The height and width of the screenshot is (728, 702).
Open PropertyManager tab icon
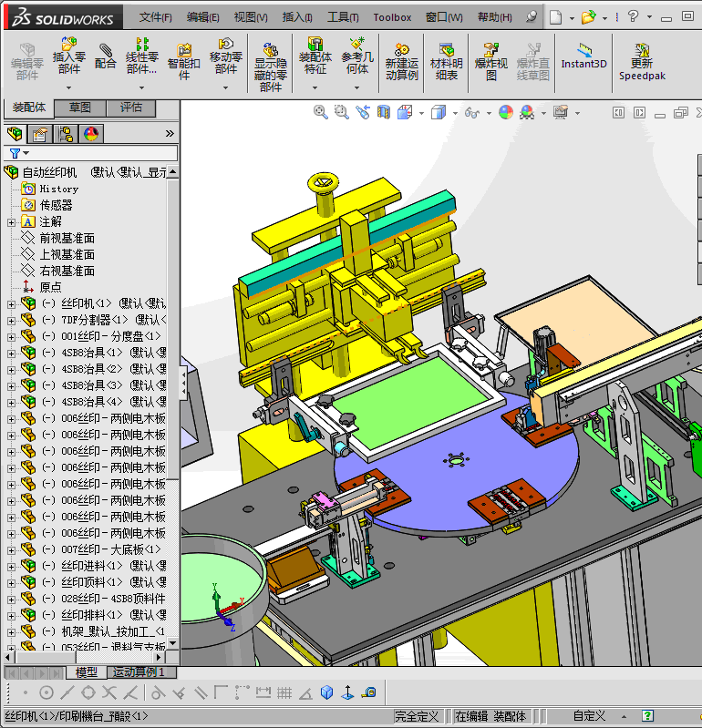coord(40,134)
